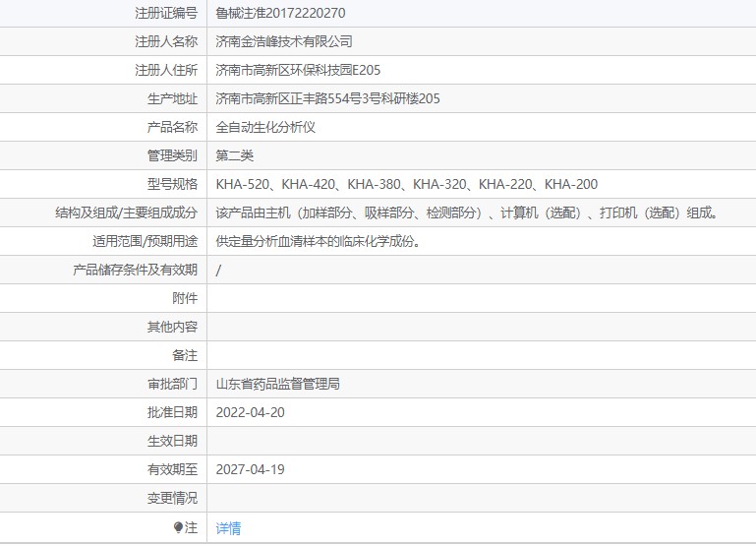Click registrant address 济南市高新区环保科技园E205
The width and height of the screenshot is (756, 546).
[298, 70]
